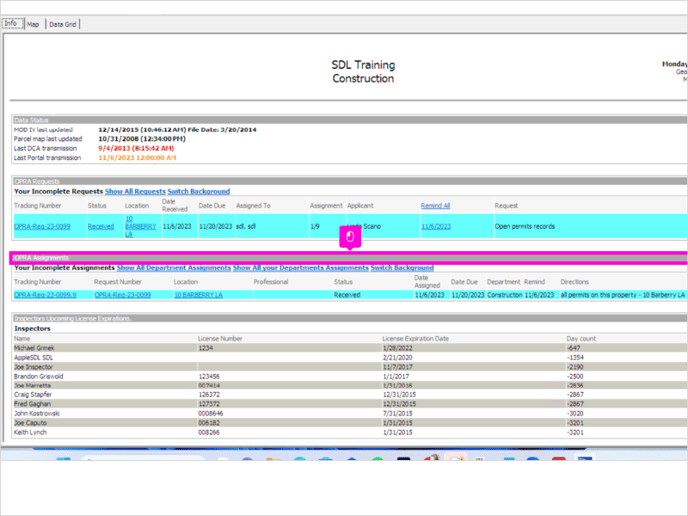
Task: Open assignment tracking number OPRA-Req-23-0099.9
Action: 45,295
